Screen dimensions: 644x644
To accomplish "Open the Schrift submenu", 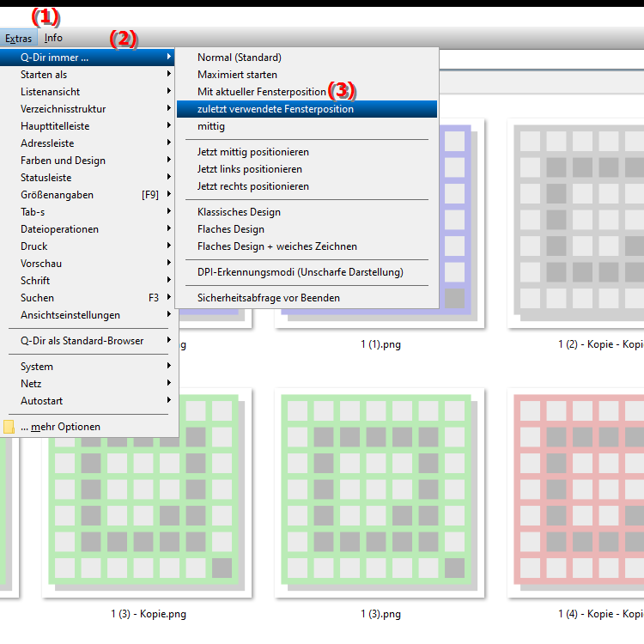I will (87, 281).
